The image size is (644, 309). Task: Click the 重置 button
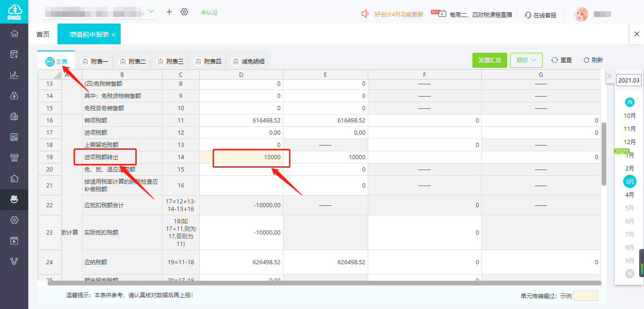pos(561,60)
